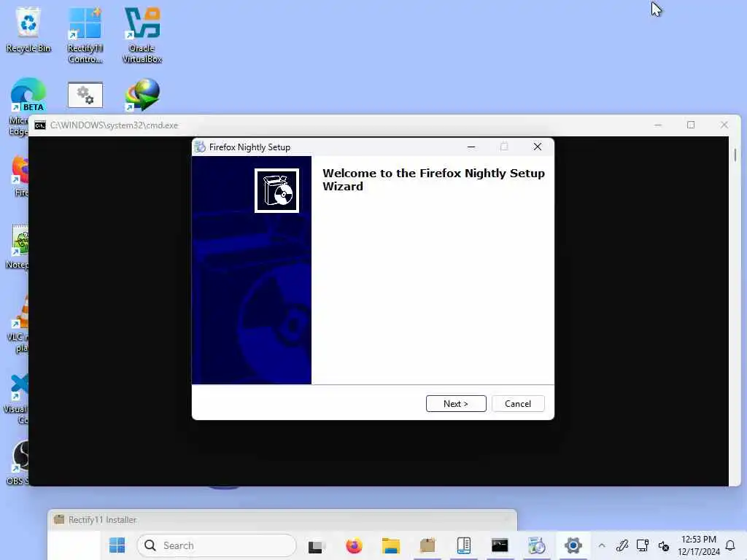Close the cmd.exe window
Screen dimensions: 747x560
(724, 125)
